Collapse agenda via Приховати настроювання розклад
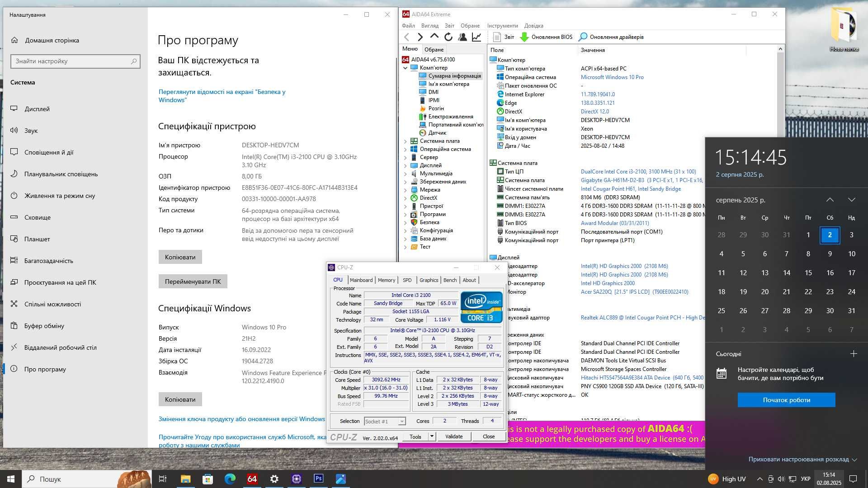The height and width of the screenshot is (488, 868). [803, 460]
